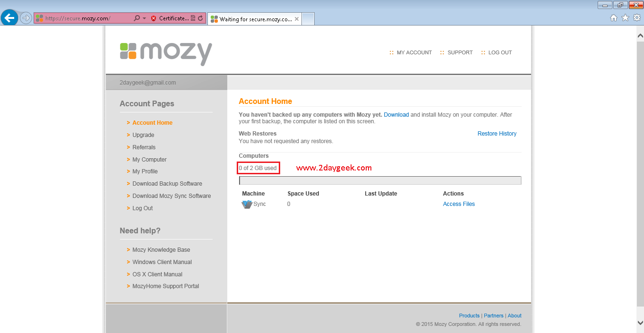The image size is (644, 333).
Task: Go back with the browser back arrow
Action: tap(9, 18)
